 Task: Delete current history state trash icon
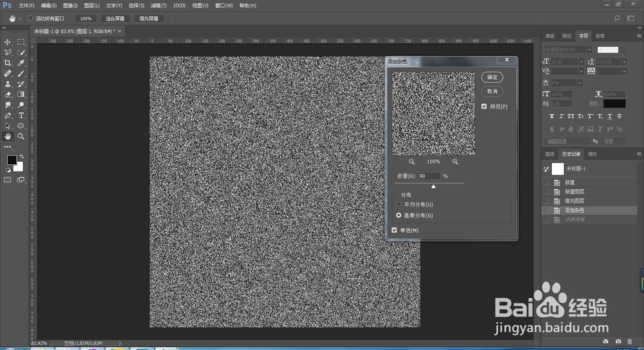click(630, 342)
